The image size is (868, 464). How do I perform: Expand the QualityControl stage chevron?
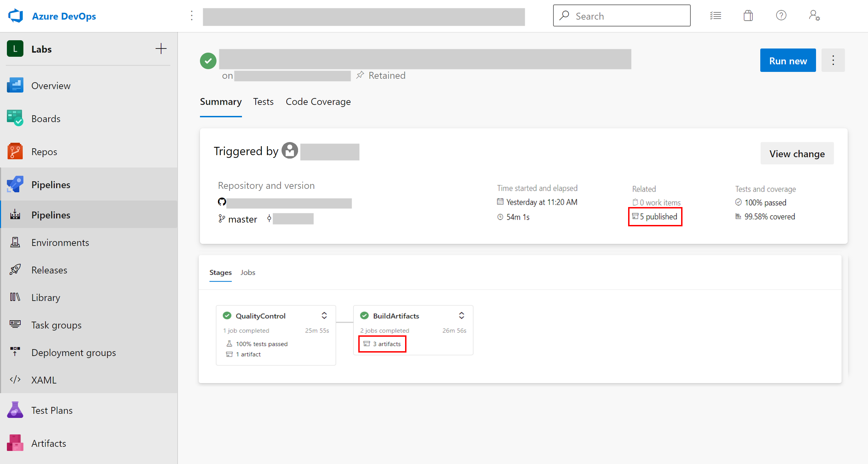tap(324, 315)
